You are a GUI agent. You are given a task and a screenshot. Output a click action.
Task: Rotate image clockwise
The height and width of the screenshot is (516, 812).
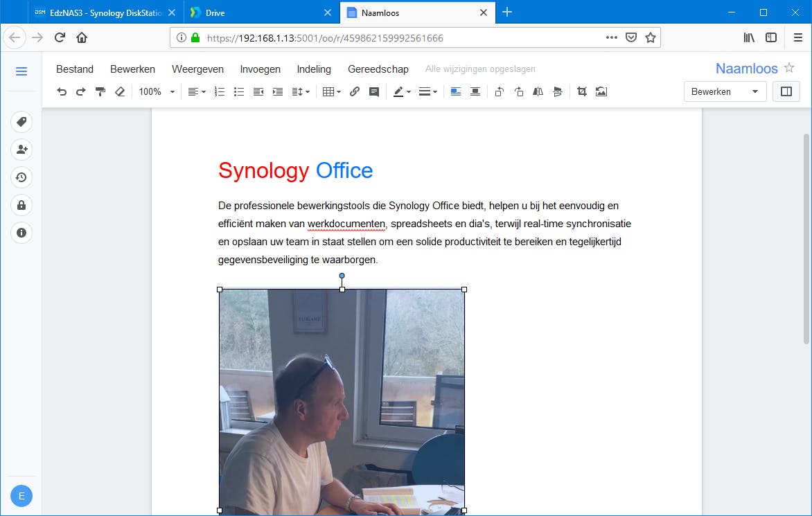tap(519, 91)
